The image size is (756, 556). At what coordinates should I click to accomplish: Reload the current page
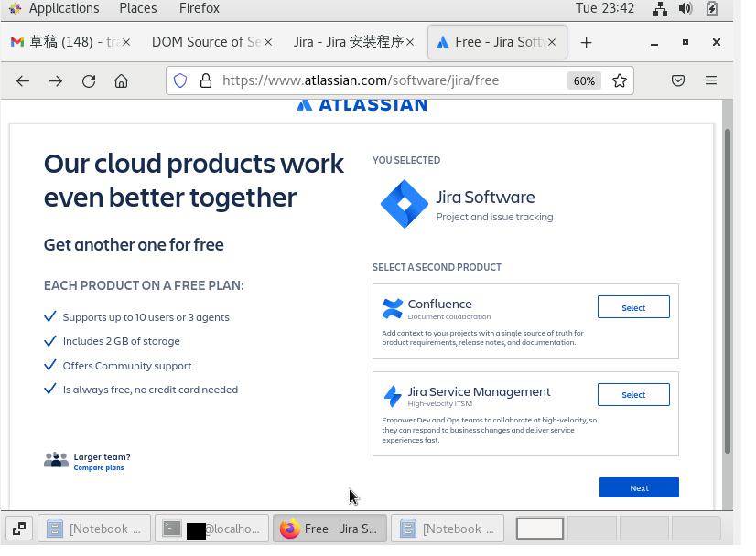point(89,81)
